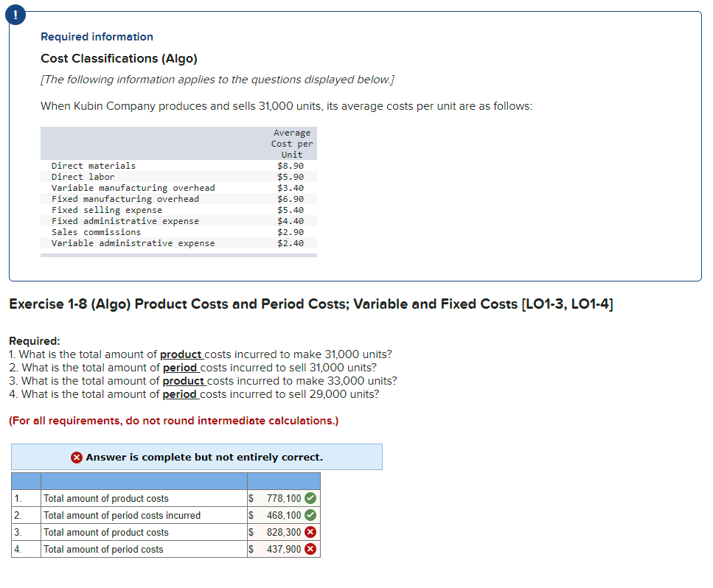This screenshot has height=588, width=713.
Task: Click row 1 'Total amount of product costs'
Action: 106,499
